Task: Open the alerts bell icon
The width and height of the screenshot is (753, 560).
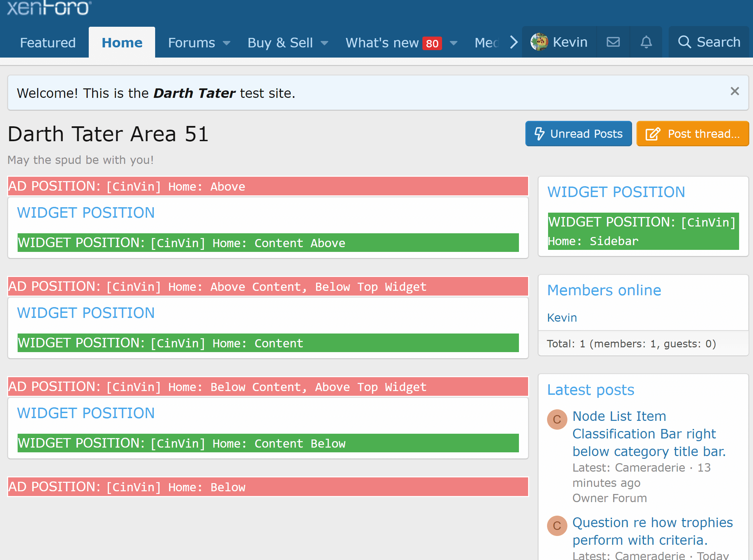Action: pos(646,42)
